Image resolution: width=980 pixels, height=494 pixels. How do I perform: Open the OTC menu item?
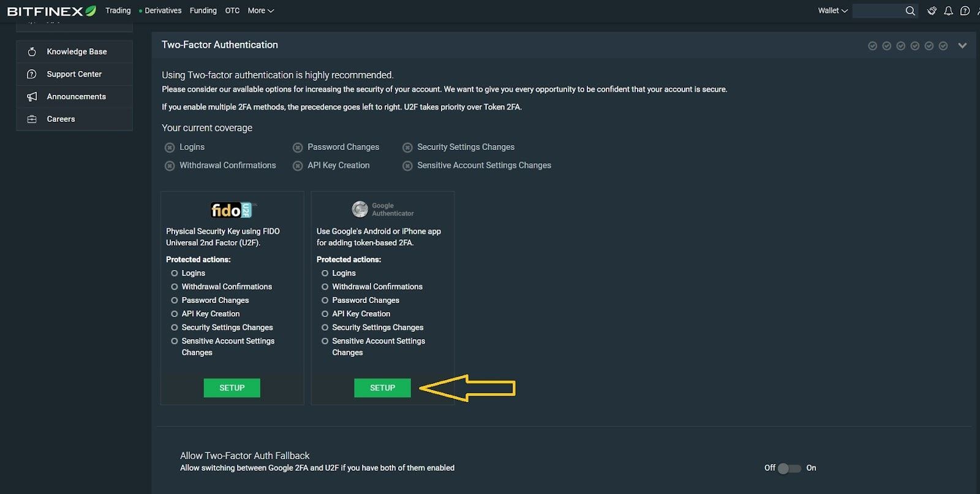coord(232,10)
